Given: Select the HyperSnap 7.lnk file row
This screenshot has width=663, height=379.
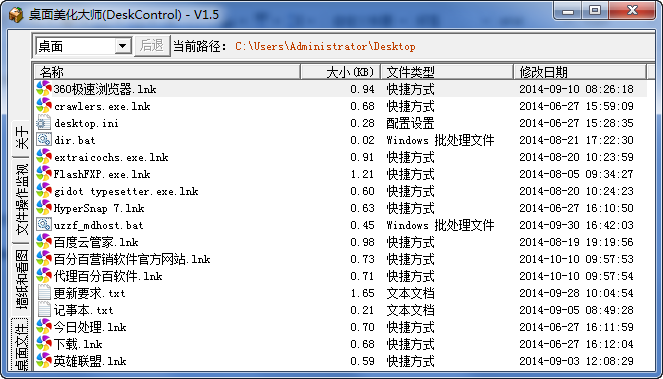Looking at the screenshot, I should pos(340,208).
